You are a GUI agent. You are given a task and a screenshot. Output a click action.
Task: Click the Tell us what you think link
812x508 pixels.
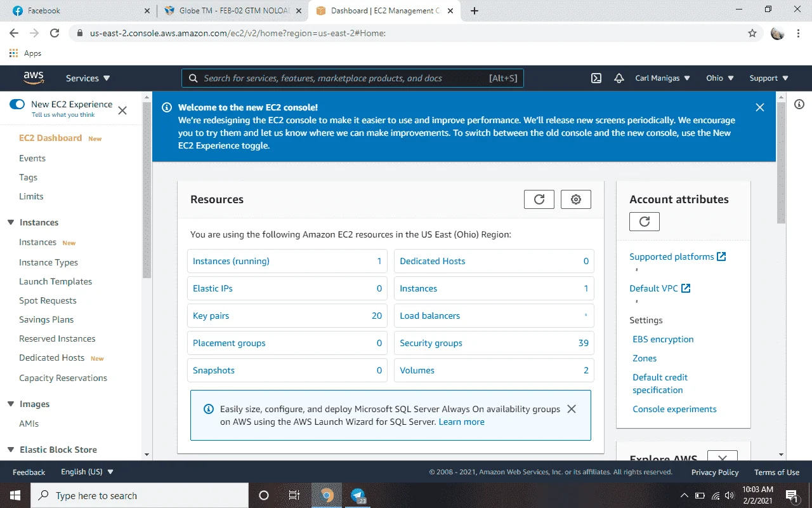(x=63, y=115)
